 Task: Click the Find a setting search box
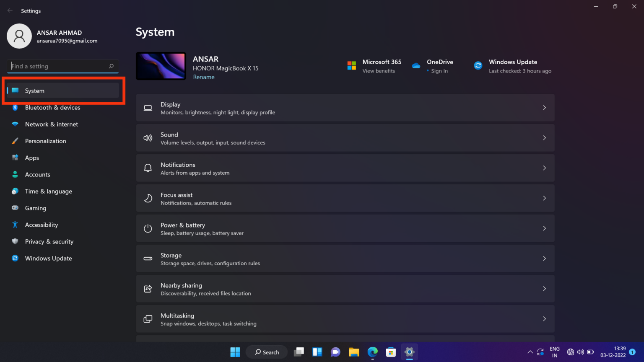62,66
